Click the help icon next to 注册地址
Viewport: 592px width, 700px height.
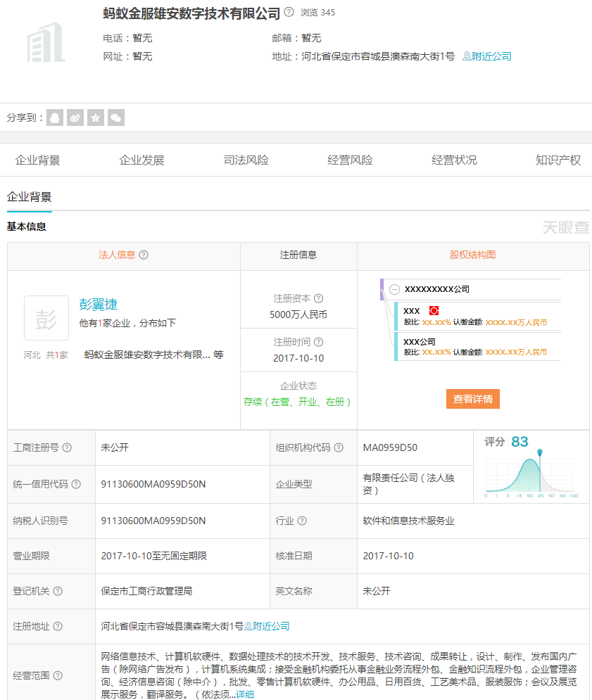pos(58,626)
